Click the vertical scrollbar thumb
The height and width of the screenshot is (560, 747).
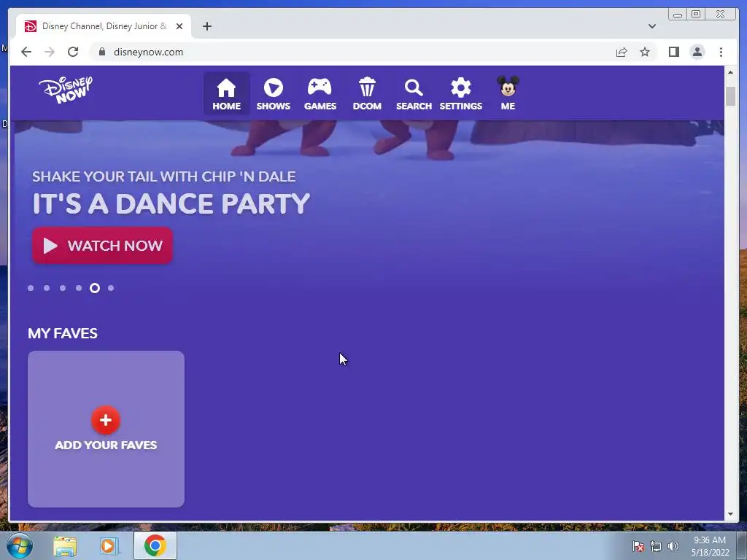click(730, 97)
